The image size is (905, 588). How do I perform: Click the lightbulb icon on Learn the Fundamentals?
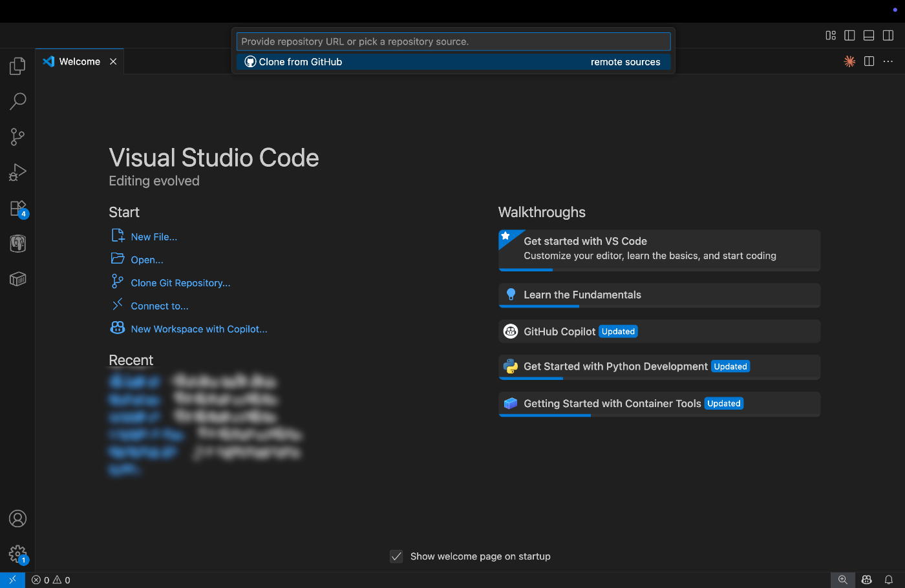pos(511,295)
